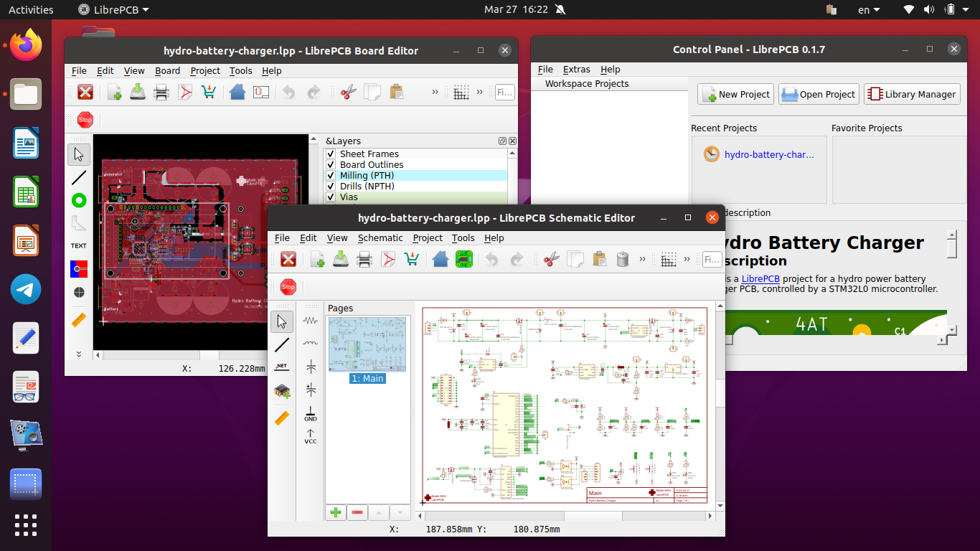Image resolution: width=980 pixels, height=551 pixels.
Task: Open the Project menu in Board Editor
Action: click(205, 70)
